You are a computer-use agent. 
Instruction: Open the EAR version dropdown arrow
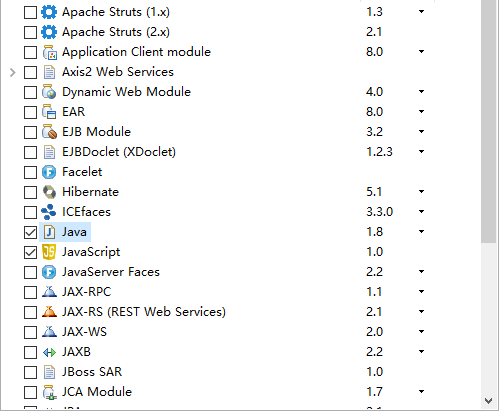(x=421, y=112)
